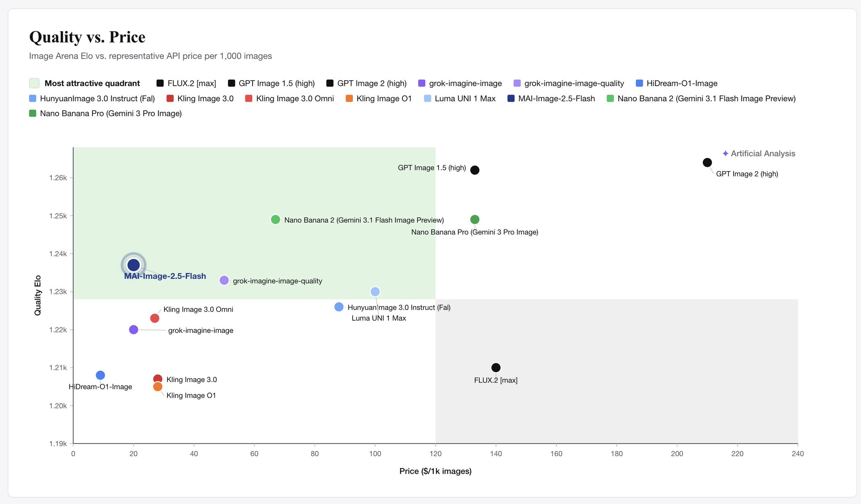Click the Kling Image 3.0 Omni data point
Image resolution: width=861 pixels, height=504 pixels.
click(155, 318)
